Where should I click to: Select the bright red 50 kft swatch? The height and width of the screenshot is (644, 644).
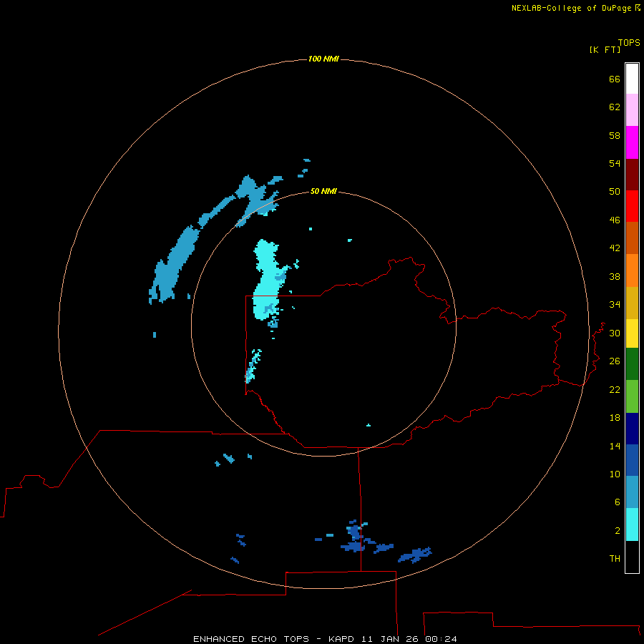(632, 206)
